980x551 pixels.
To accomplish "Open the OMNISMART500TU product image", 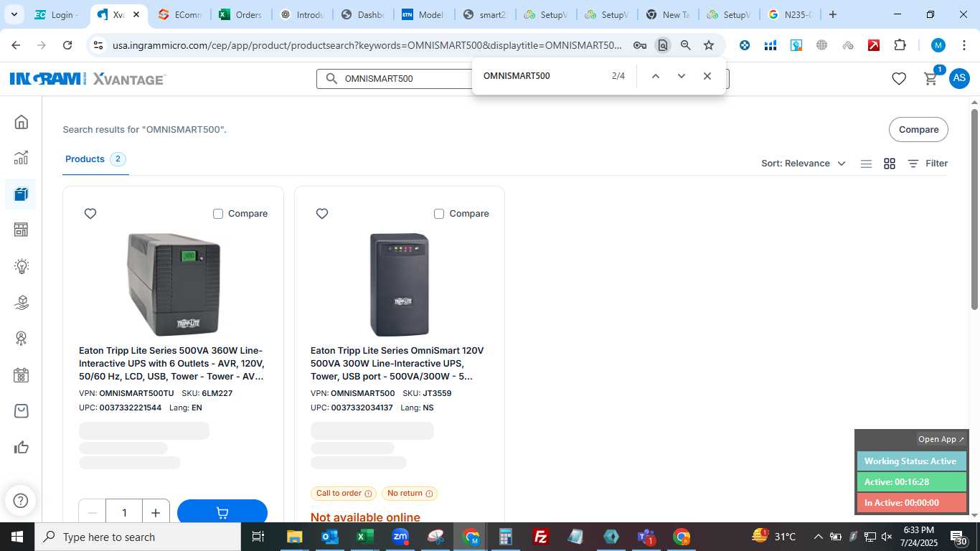I will [173, 284].
